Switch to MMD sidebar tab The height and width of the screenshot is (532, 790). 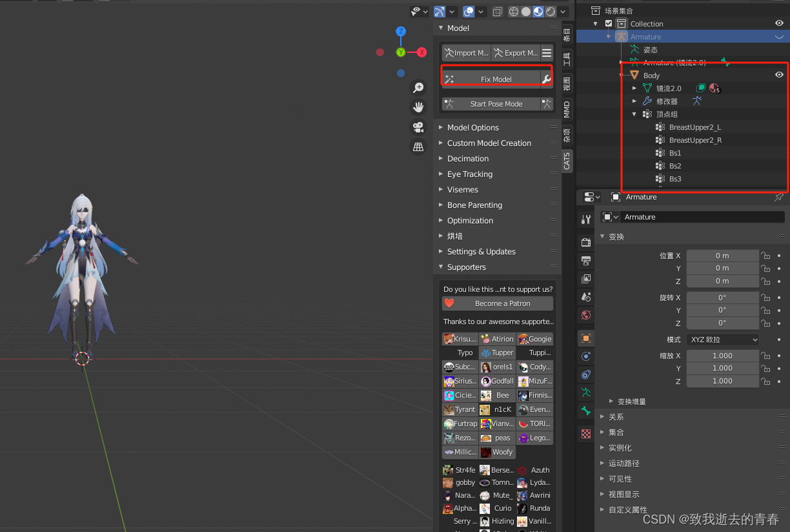pyautogui.click(x=567, y=108)
